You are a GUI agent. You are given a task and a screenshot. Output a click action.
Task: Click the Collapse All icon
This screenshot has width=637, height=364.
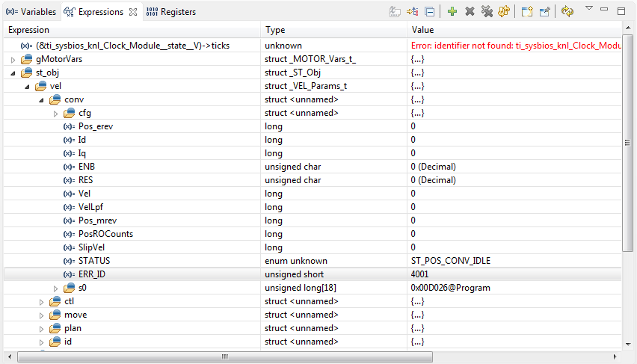430,11
